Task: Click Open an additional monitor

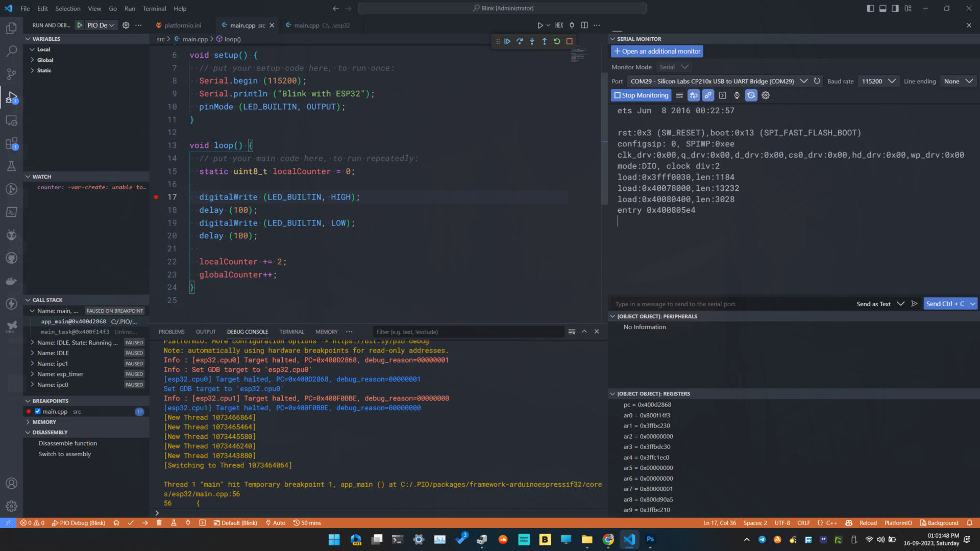Action: 657,51
